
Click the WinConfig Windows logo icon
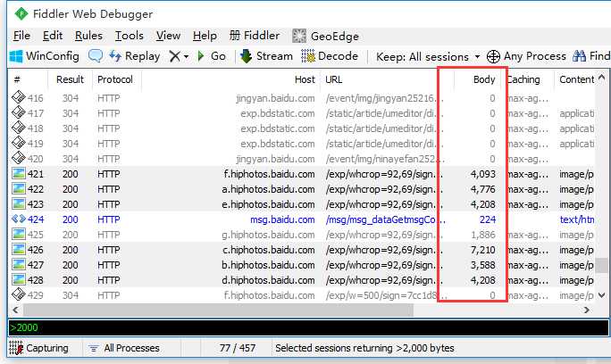click(16, 56)
